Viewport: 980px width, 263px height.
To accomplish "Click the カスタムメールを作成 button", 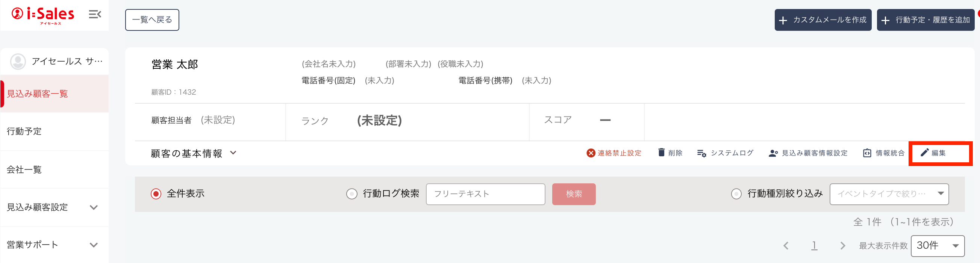I will tap(822, 20).
